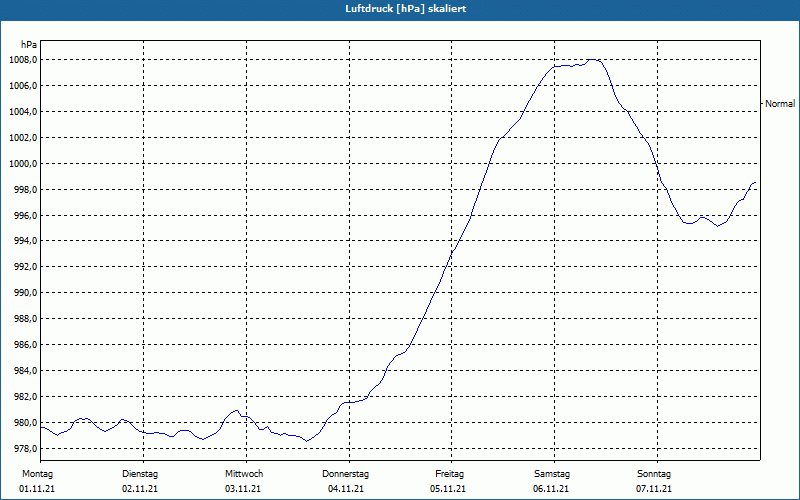
Task: Click the date 05.11.21
Action: click(448, 489)
